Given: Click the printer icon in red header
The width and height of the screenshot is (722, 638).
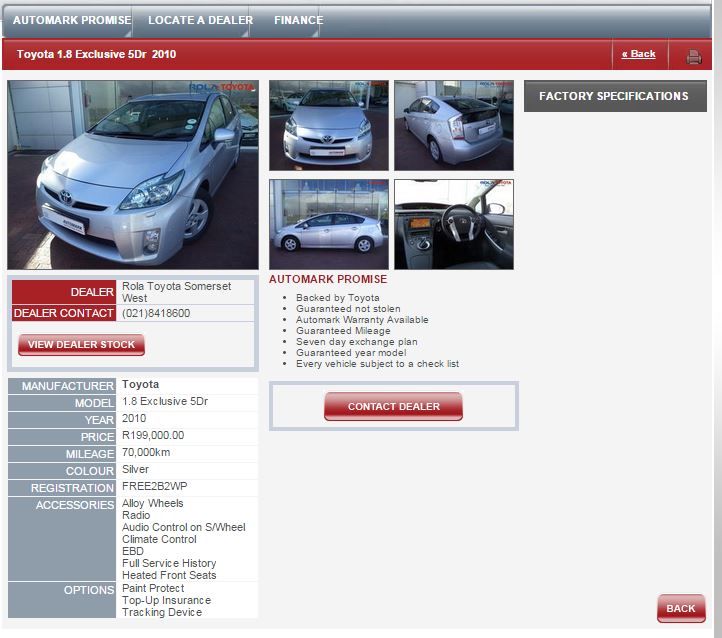Looking at the screenshot, I should coord(693,56).
